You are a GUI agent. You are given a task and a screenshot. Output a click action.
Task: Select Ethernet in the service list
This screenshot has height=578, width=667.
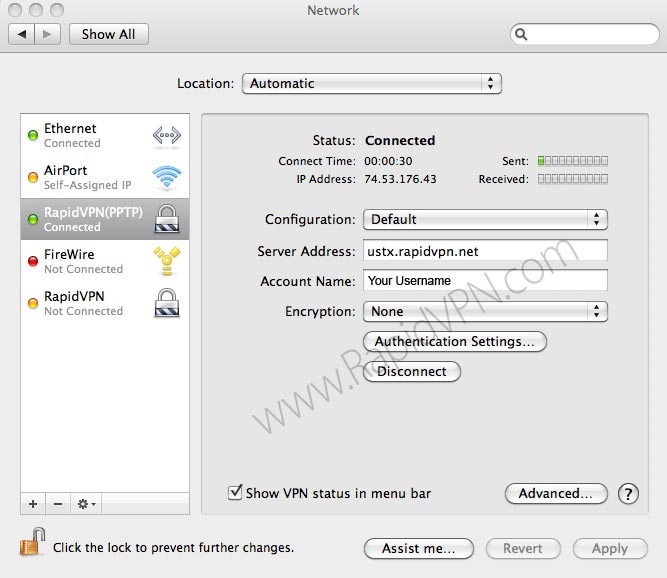coord(105,135)
